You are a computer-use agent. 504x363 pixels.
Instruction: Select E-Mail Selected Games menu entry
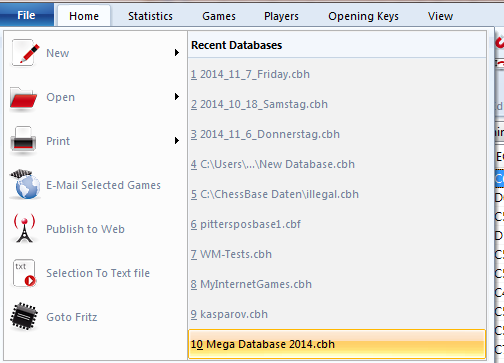coord(103,185)
